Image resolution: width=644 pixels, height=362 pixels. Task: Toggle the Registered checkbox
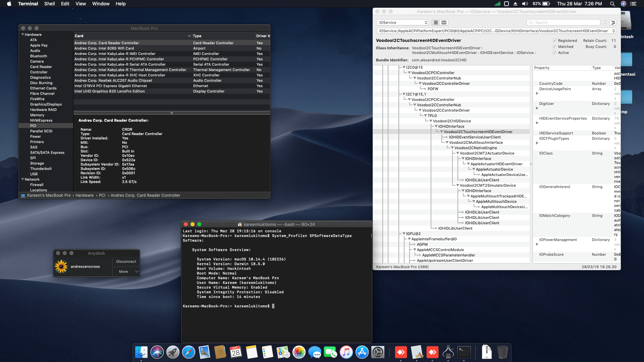click(554, 41)
